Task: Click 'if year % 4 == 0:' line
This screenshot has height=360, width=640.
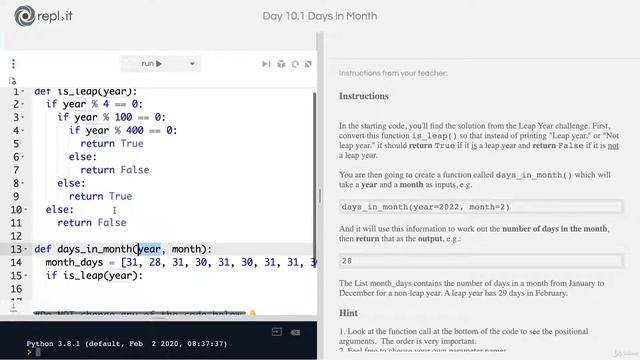Action: 94,104
